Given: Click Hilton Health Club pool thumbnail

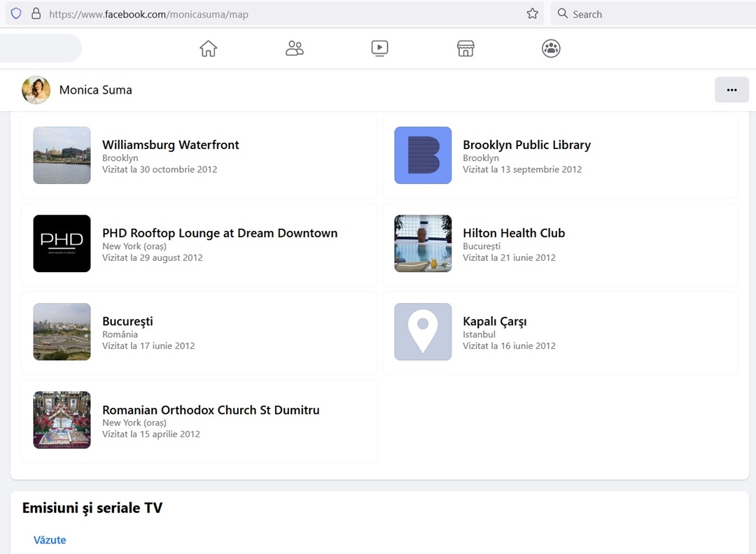Looking at the screenshot, I should click(423, 243).
